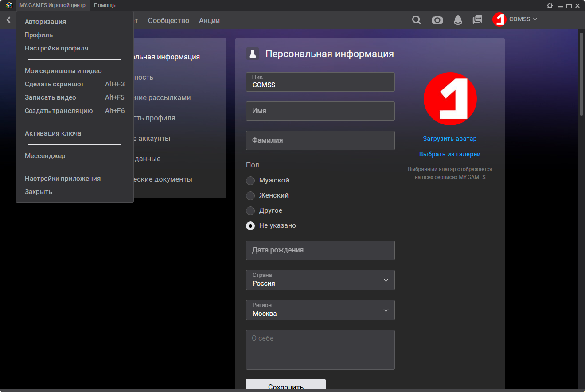
Task: Open the notifications bell icon
Action: tap(457, 20)
